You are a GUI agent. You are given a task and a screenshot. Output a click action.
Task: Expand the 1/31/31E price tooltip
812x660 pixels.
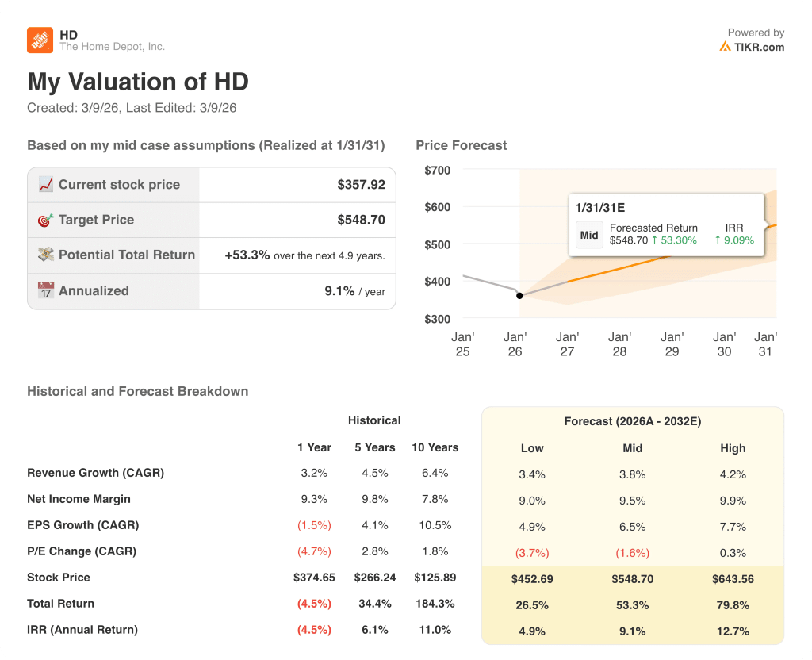tap(600, 208)
